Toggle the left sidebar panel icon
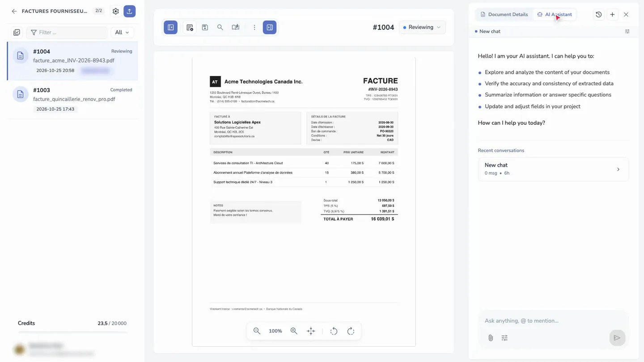The image size is (644, 362). 171,27
